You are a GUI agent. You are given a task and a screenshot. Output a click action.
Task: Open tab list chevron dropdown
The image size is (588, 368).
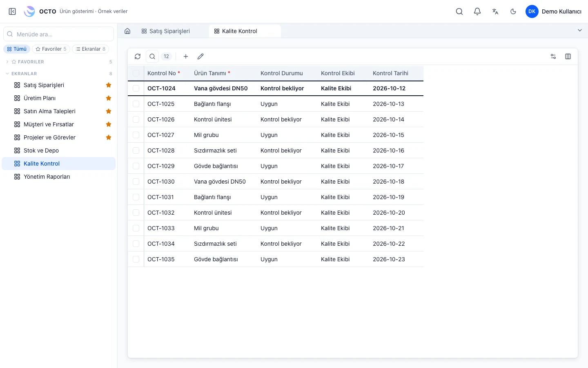(579, 30)
